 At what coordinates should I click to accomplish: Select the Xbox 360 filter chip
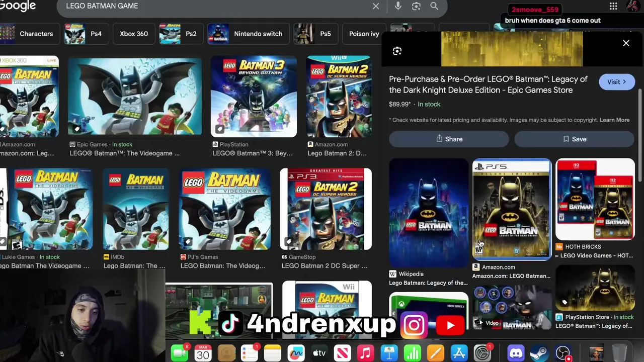click(x=134, y=34)
